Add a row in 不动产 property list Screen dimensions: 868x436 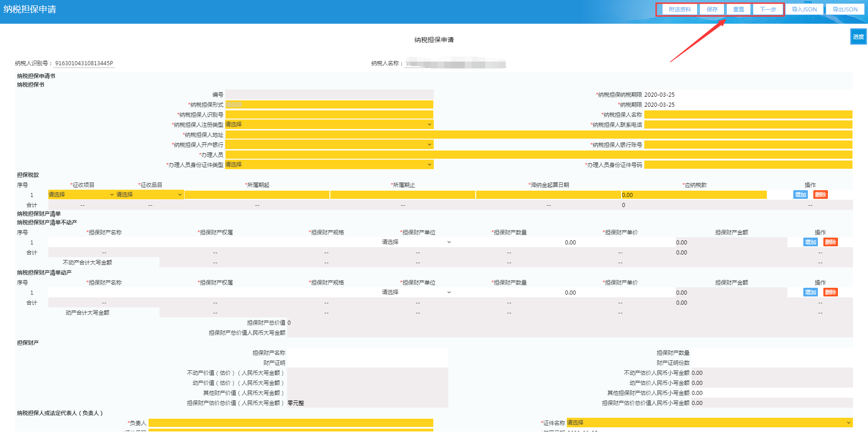tap(810, 242)
